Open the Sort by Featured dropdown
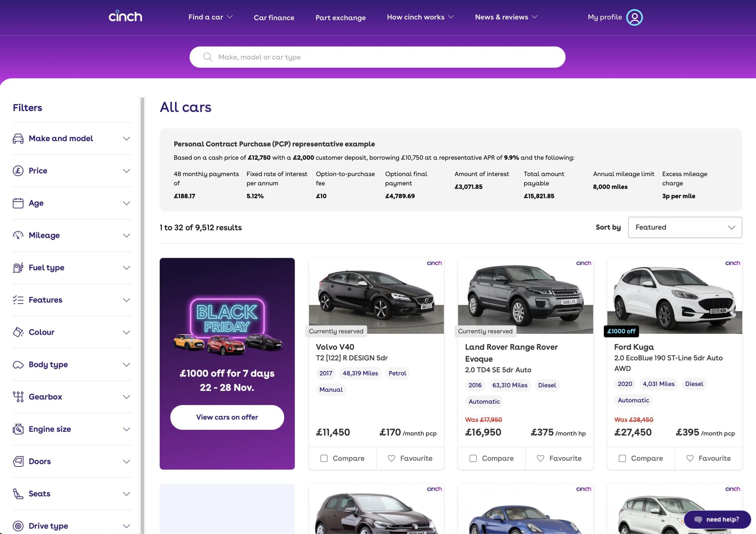 pos(685,227)
